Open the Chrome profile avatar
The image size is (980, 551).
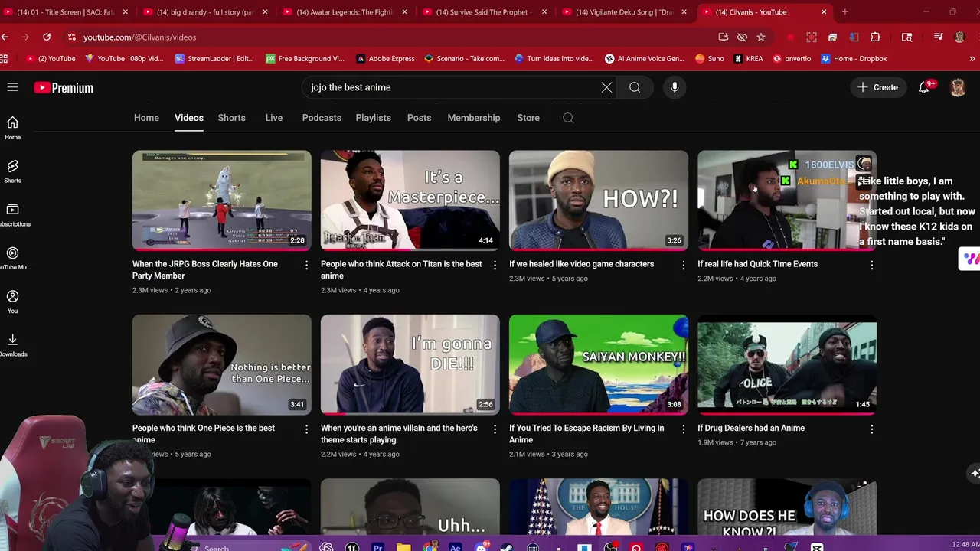pyautogui.click(x=959, y=37)
